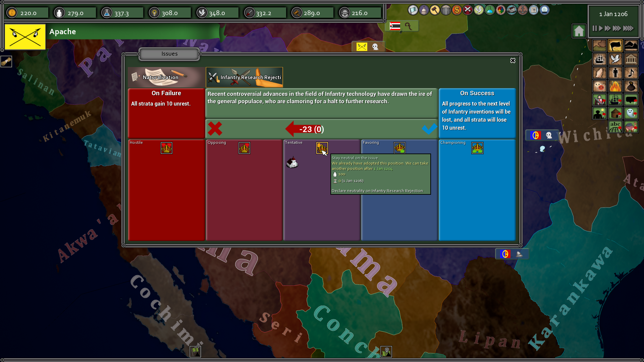Image resolution: width=644 pixels, height=362 pixels.
Task: Open the newspaper panel
Action: [x=533, y=10]
